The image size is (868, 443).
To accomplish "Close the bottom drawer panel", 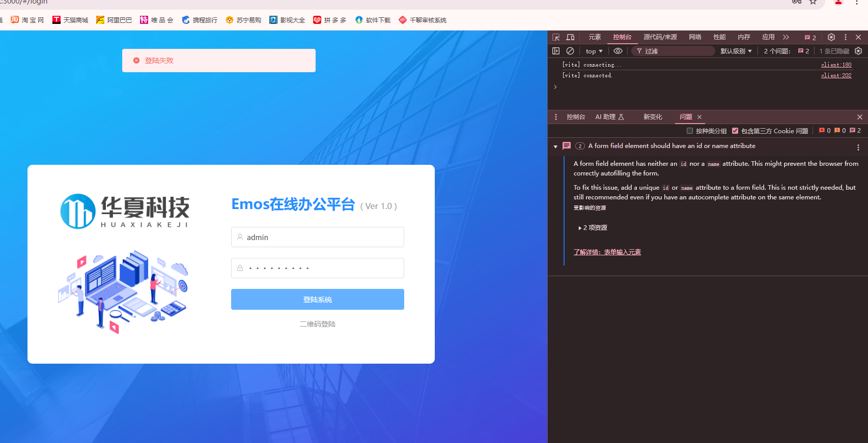I will [x=860, y=117].
